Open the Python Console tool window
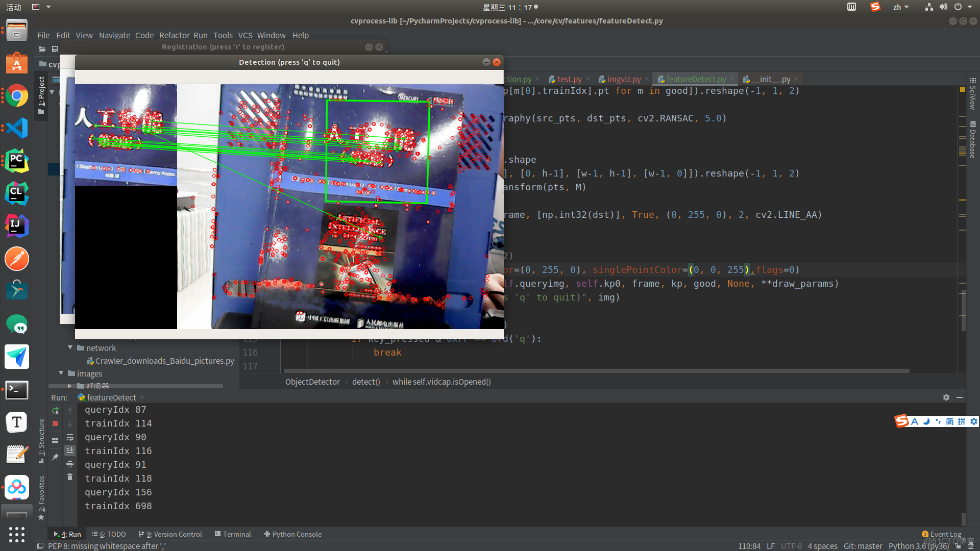 pyautogui.click(x=293, y=534)
